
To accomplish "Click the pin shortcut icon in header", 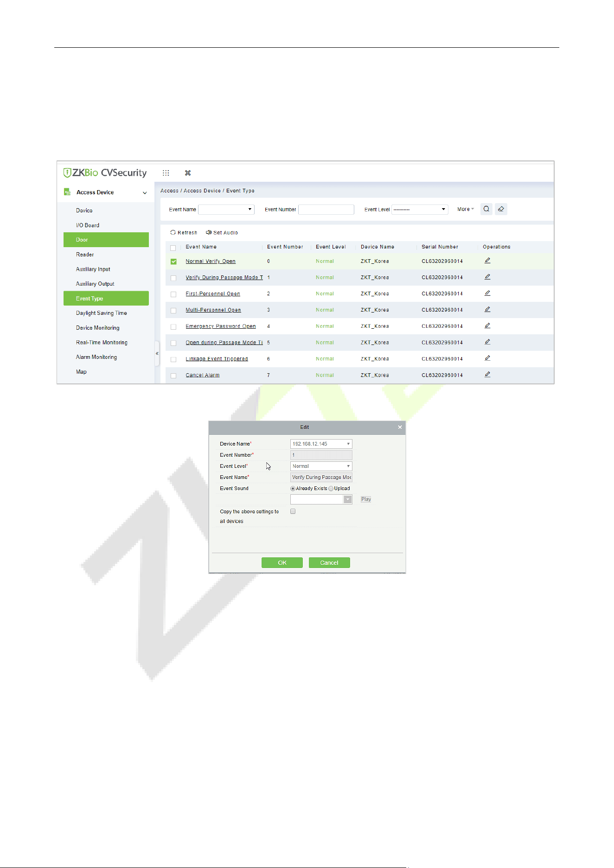I will [188, 173].
